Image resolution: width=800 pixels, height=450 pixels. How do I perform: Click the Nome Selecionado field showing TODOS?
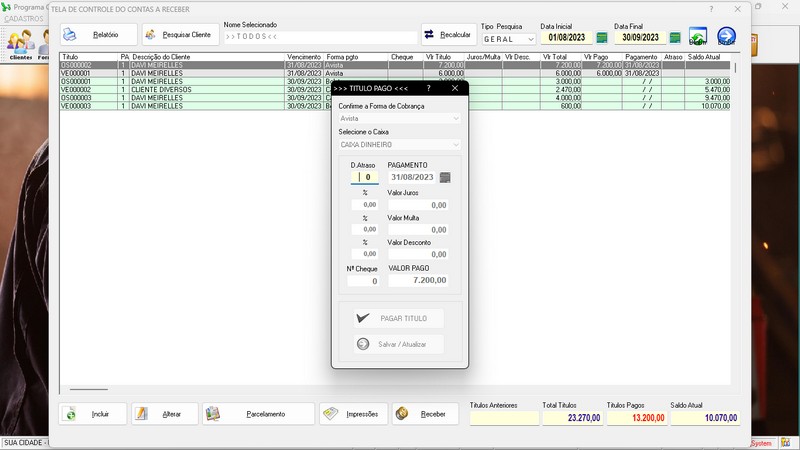tap(320, 37)
